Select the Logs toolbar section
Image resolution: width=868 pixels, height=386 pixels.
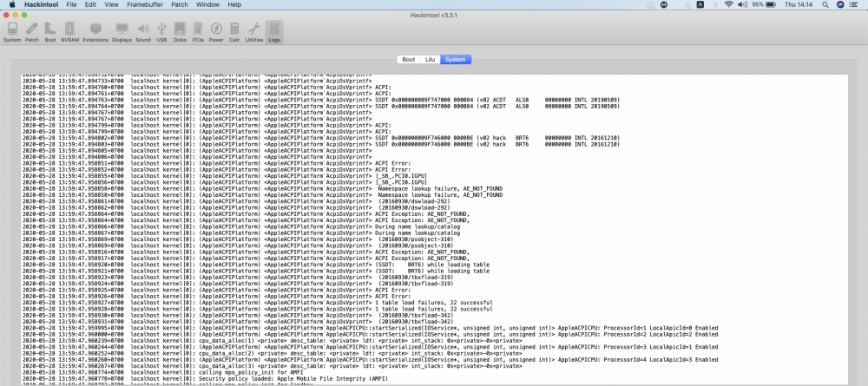coord(274,32)
